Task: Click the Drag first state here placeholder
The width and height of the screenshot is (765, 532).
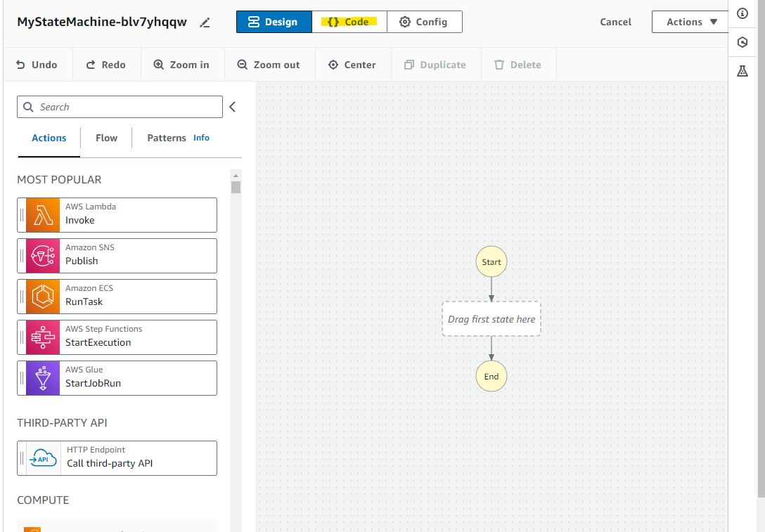Action: pos(491,319)
